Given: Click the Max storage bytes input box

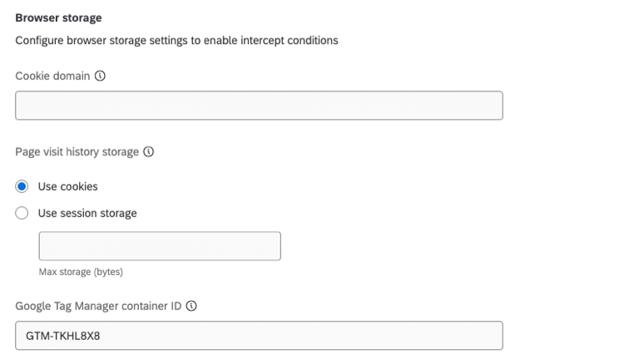Looking at the screenshot, I should (x=160, y=246).
